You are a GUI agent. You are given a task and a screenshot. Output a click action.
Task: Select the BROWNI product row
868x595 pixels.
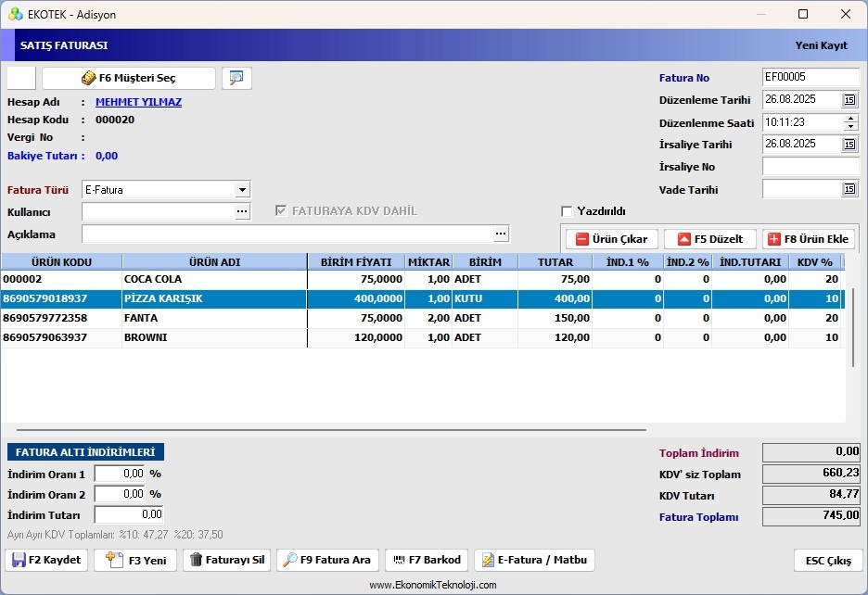pos(422,337)
